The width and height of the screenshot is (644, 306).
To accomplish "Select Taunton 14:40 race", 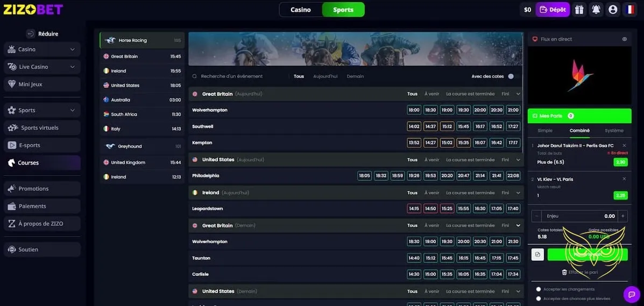I will (x=414, y=258).
